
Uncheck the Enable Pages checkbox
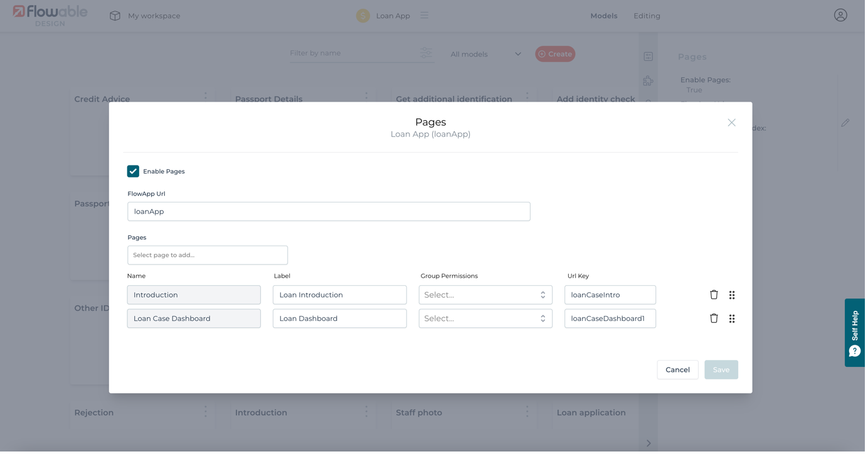(x=133, y=171)
